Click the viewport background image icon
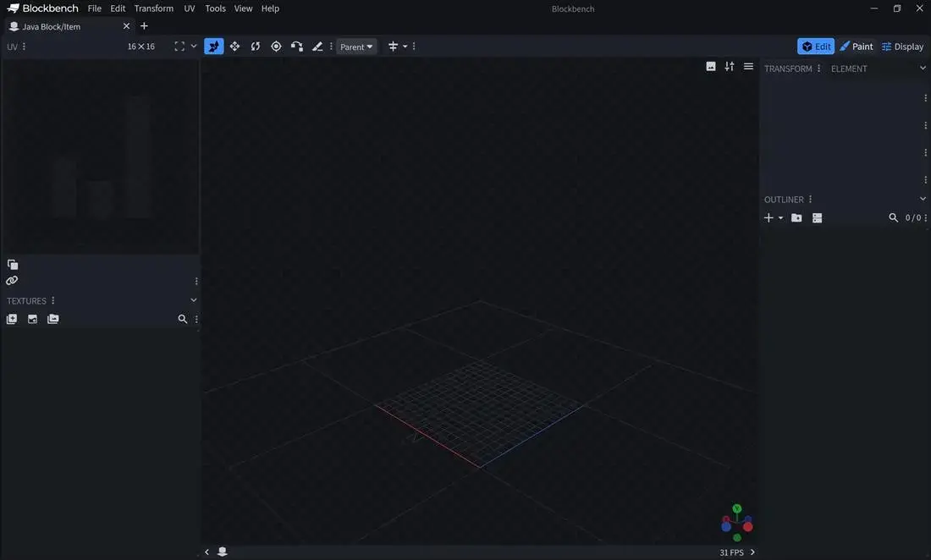Viewport: 931px width, 560px height. point(711,67)
